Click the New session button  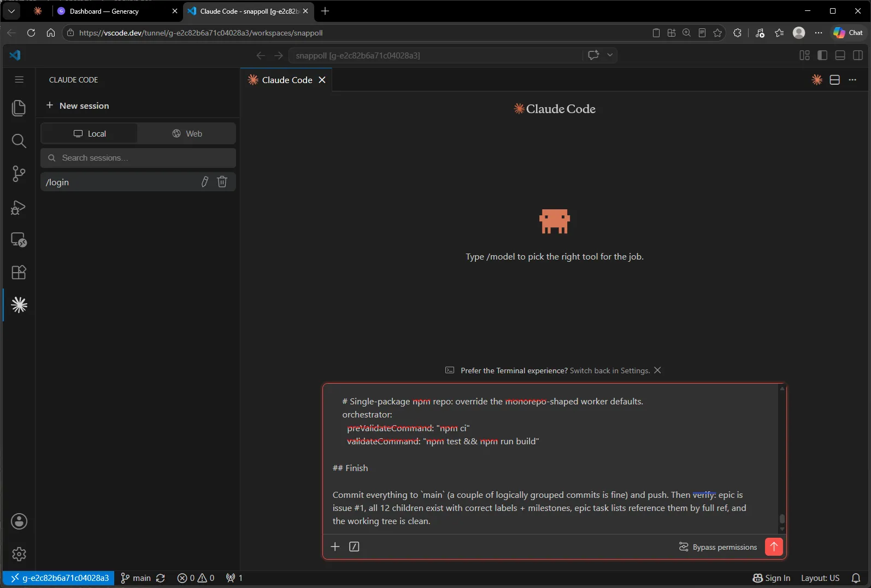(x=78, y=105)
